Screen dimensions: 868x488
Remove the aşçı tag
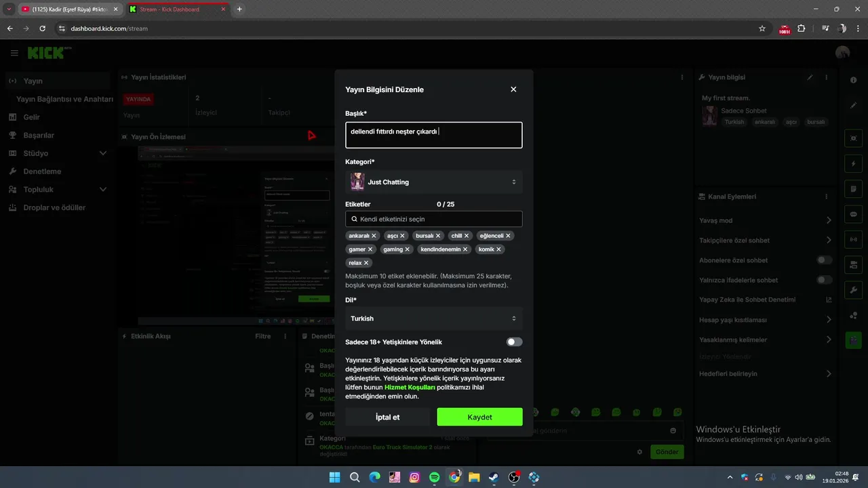(x=402, y=236)
